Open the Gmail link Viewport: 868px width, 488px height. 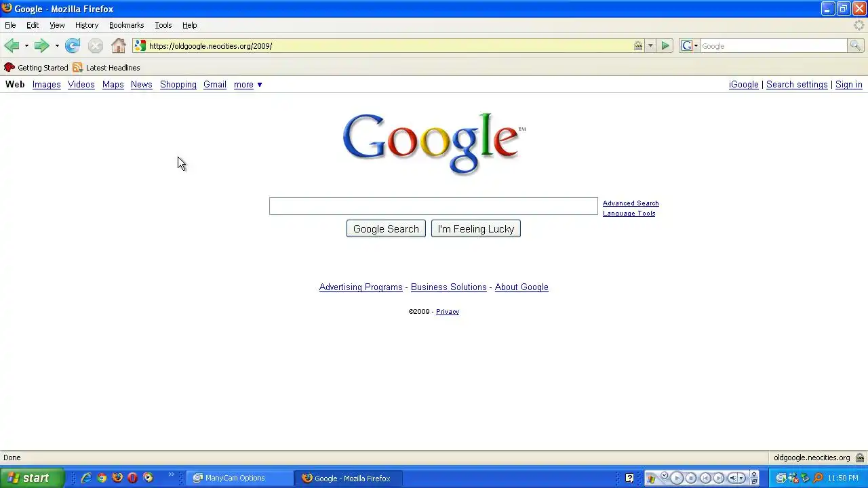[x=215, y=85]
